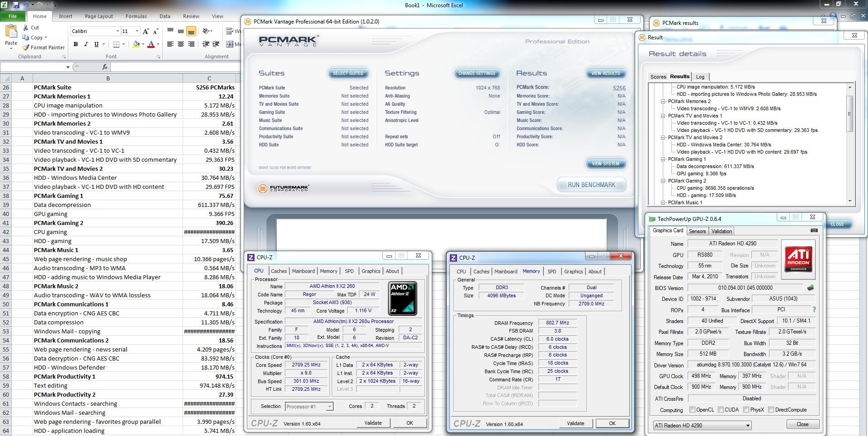The image size is (868, 436).
Task: Click the VIEW SYSTEM button
Action: pos(605,164)
